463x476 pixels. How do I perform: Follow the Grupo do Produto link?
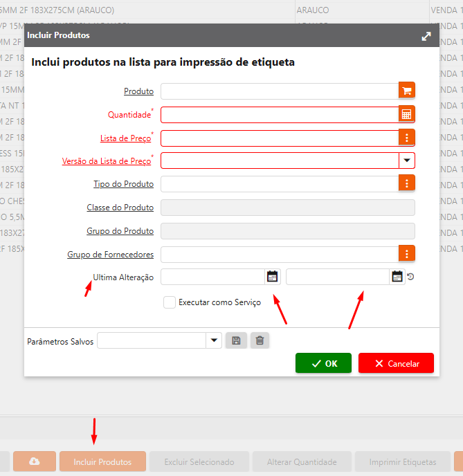[120, 231]
